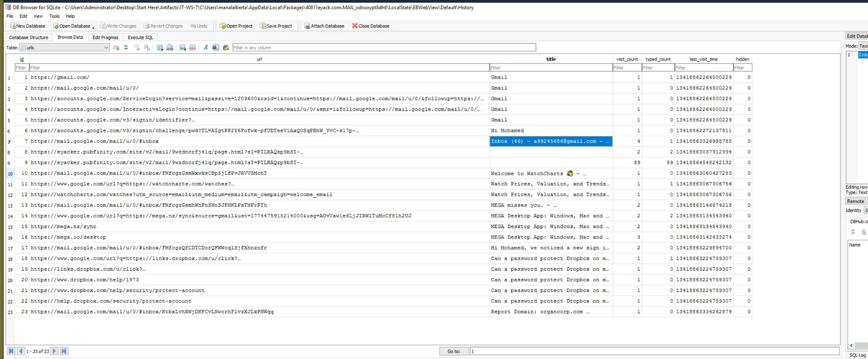This screenshot has width=868, height=359.
Task: Select the highlighted Inbox (66) title cell
Action: (551, 142)
